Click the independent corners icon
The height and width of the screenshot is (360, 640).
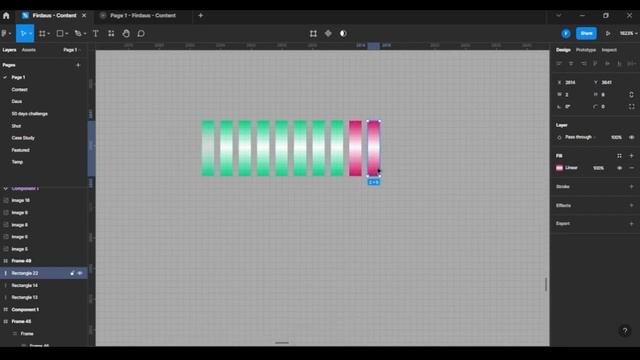pyautogui.click(x=631, y=107)
